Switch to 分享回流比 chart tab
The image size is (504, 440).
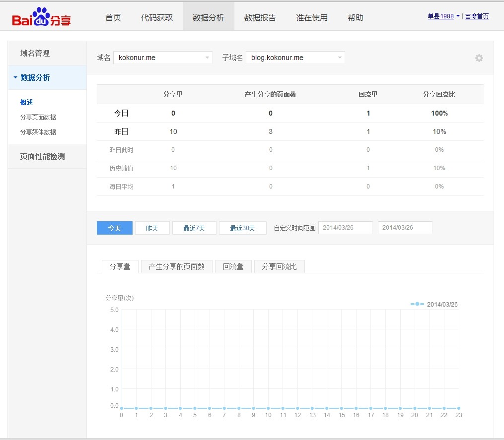coord(279,266)
